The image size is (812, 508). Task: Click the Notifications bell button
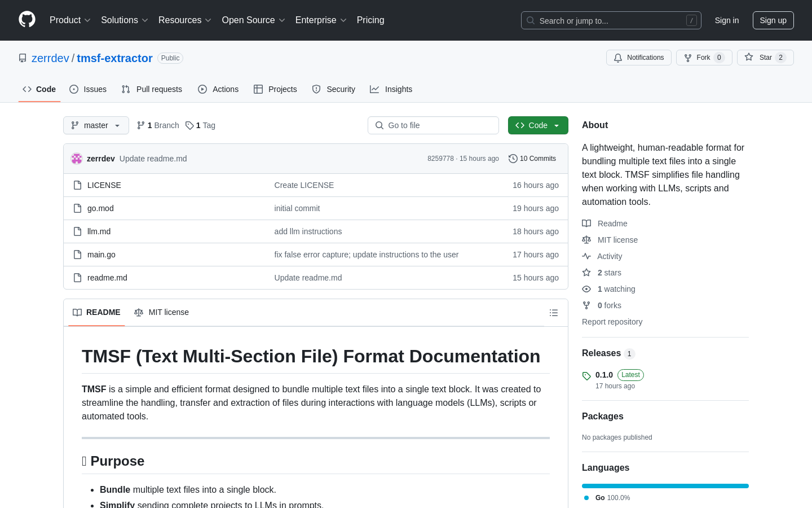coord(639,58)
